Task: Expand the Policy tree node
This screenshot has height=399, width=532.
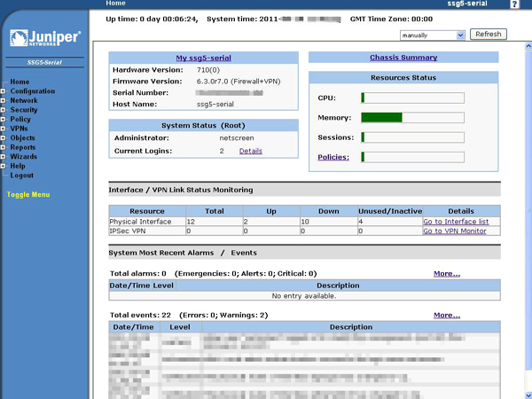Action: 3,120
